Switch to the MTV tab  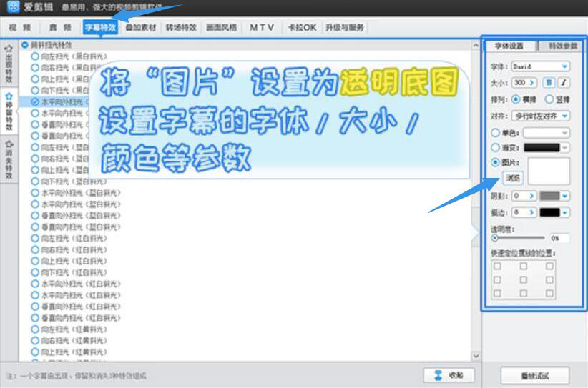[262, 27]
